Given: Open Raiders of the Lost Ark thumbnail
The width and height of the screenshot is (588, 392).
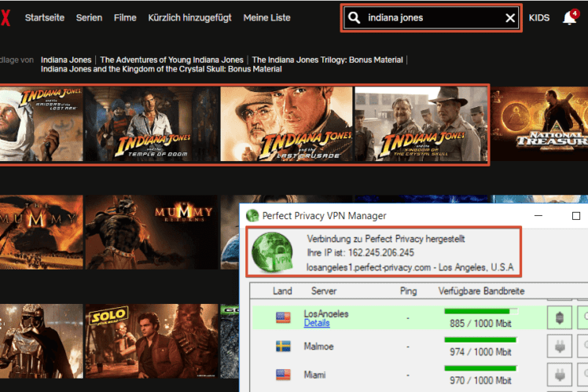Looking at the screenshot, I should point(41,124).
